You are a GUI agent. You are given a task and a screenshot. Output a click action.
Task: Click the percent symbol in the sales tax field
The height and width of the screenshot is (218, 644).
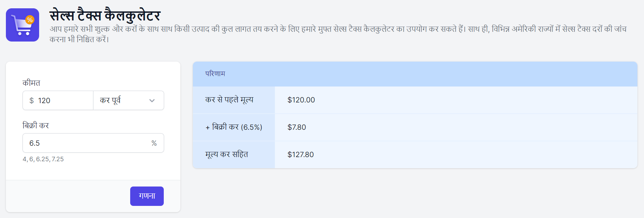154,143
